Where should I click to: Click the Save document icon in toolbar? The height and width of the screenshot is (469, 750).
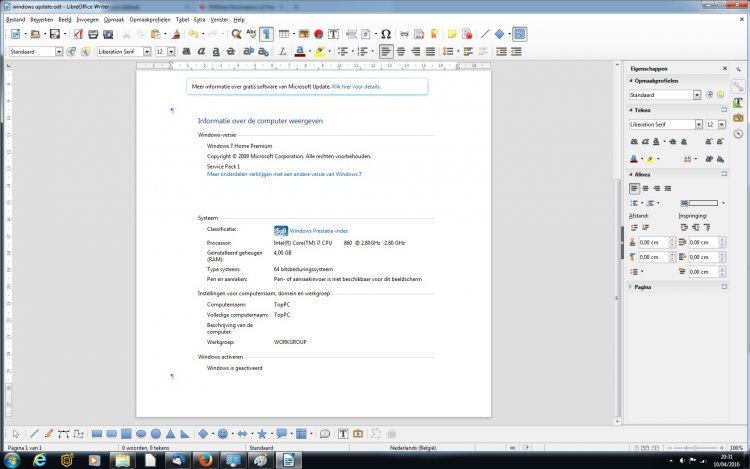[x=53, y=34]
